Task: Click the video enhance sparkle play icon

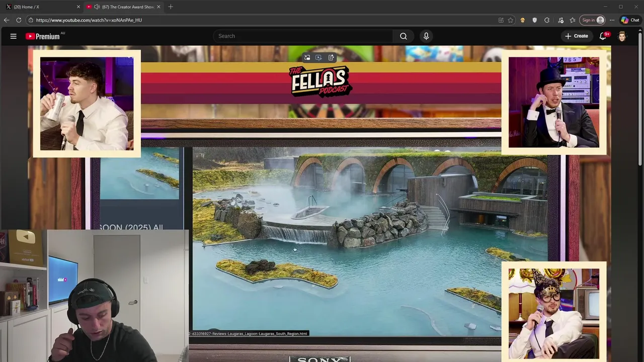Action: (x=318, y=58)
